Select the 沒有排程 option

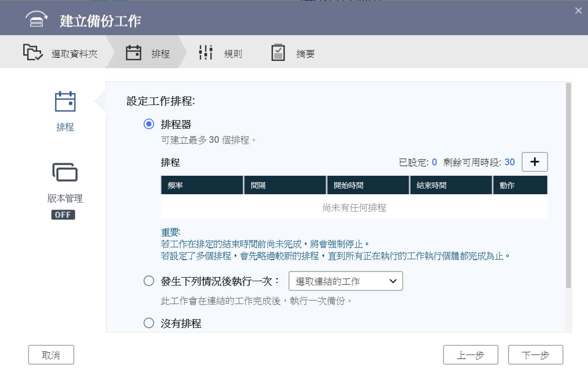149,323
